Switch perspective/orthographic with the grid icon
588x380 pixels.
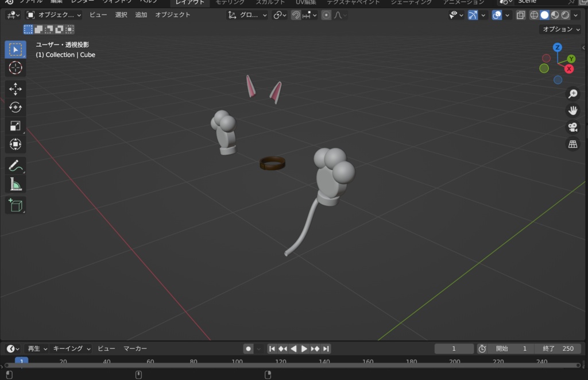(x=572, y=144)
